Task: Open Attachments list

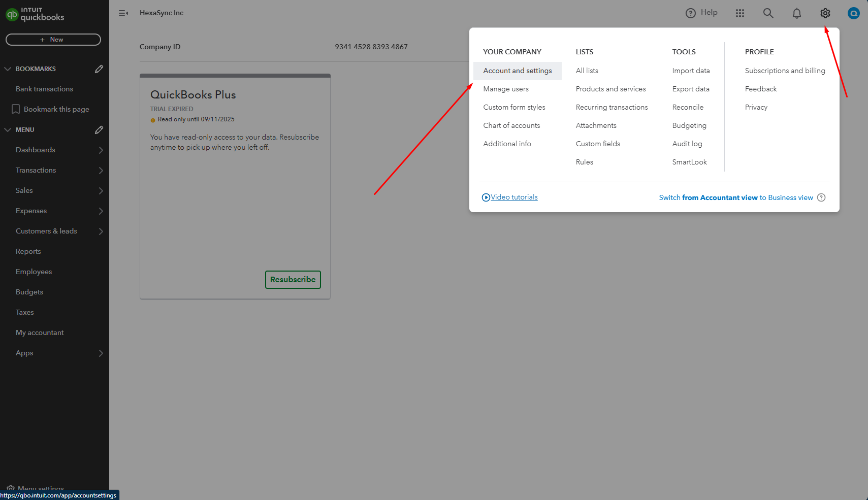Action: [596, 125]
